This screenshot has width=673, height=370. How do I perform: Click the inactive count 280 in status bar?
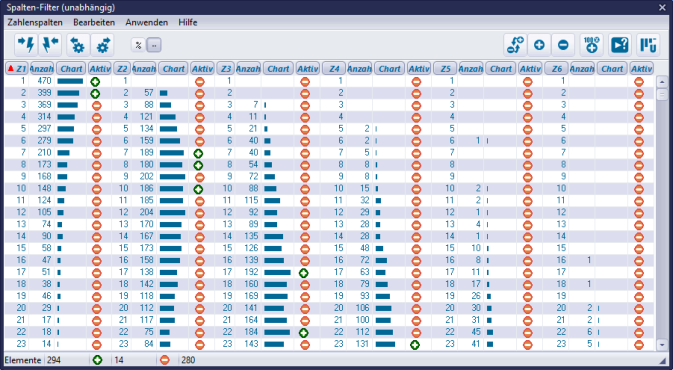pyautogui.click(x=188, y=360)
